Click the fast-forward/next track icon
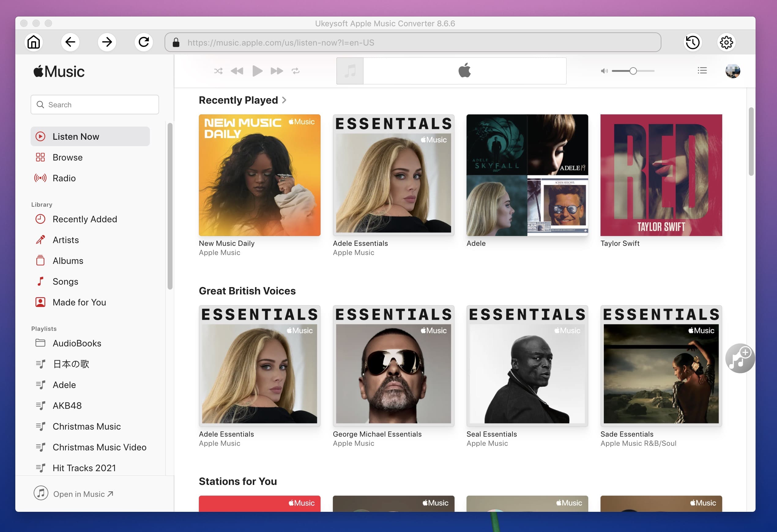777x532 pixels. click(276, 71)
